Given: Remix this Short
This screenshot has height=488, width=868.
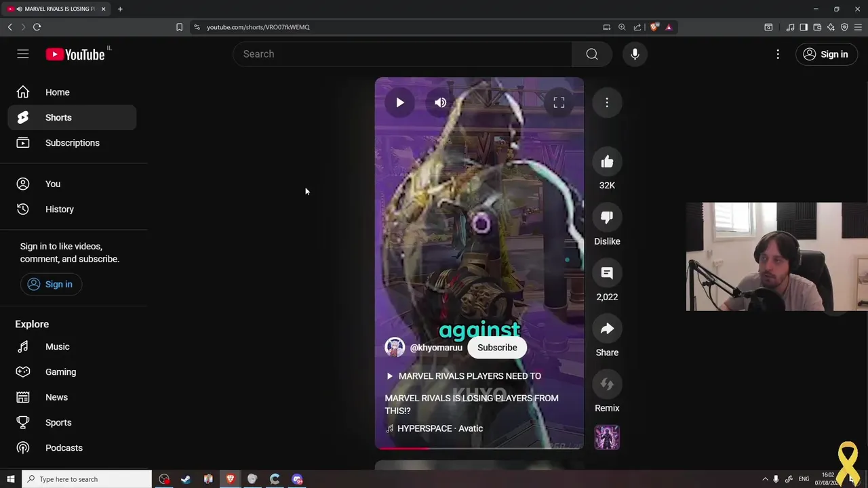Looking at the screenshot, I should 607,384.
